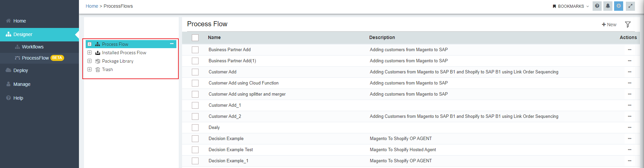Go to Home via breadcrumb link
The image size is (644, 168).
coord(92,6)
